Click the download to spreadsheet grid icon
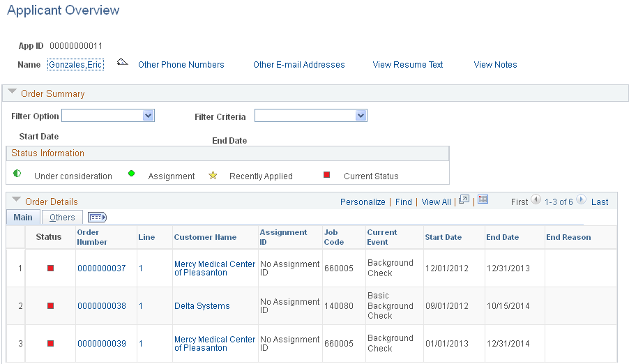Screen dimensions: 629x364 [483, 199]
